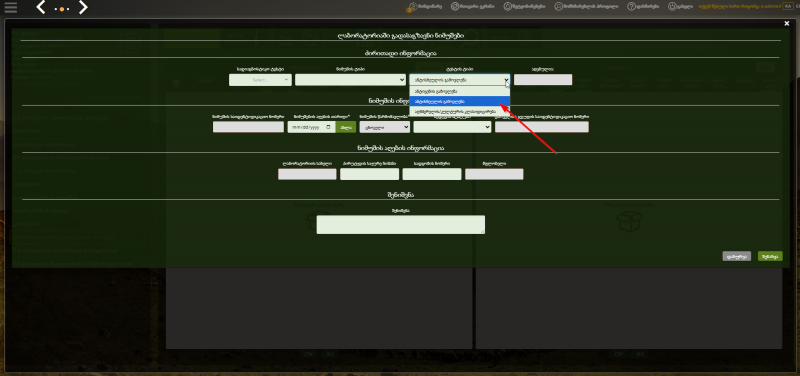Focus the laboratory name field
The width and height of the screenshot is (800, 376).
(307, 174)
